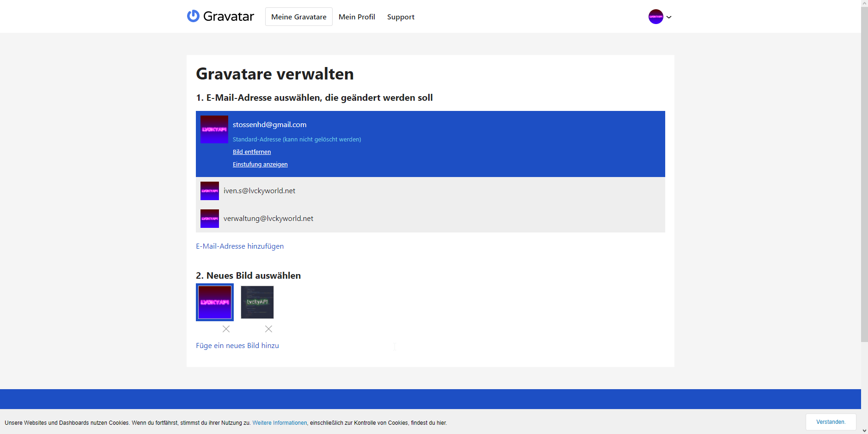The height and width of the screenshot is (434, 868).
Task: Click E-Mail-Adresse hinzufügen link
Action: (240, 246)
